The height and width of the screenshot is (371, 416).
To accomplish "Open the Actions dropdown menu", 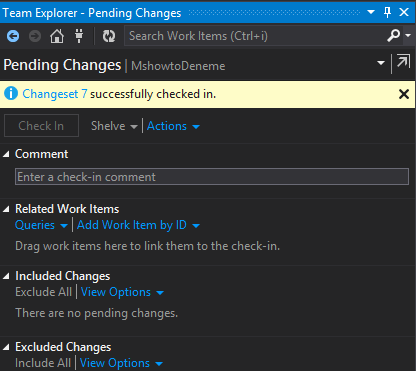I will [173, 126].
